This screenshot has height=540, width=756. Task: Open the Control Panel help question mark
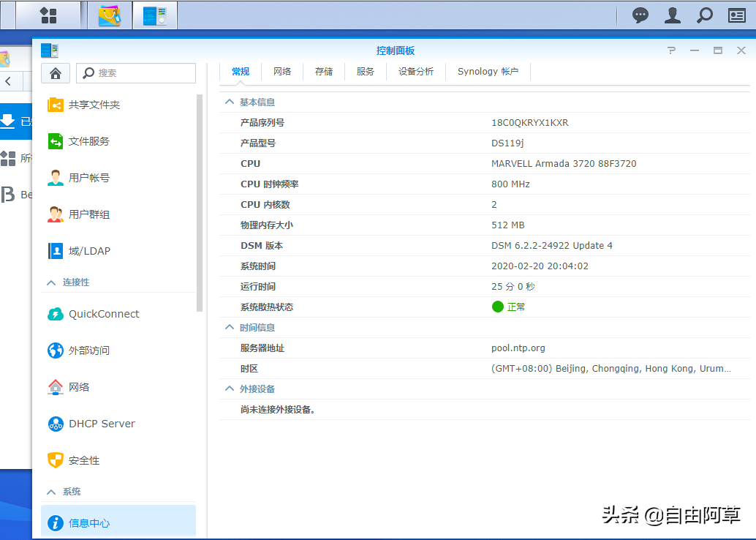click(x=671, y=50)
